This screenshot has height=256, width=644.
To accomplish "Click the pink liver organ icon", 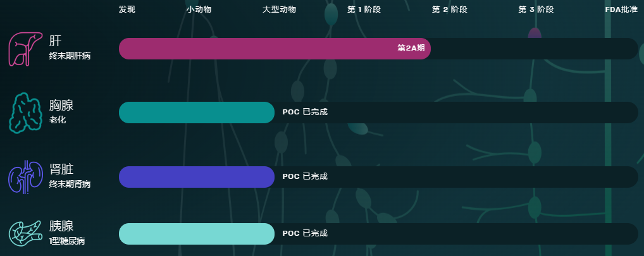I will tap(25, 49).
